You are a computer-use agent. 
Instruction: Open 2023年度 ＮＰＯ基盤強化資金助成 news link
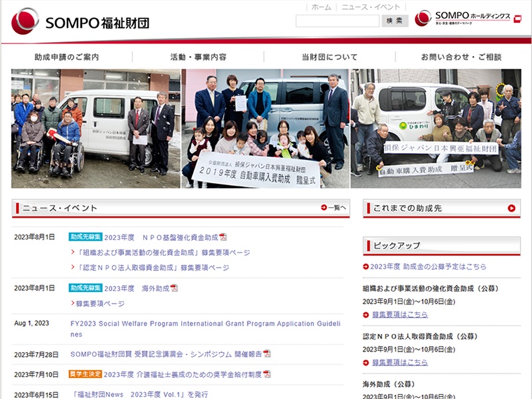pos(161,237)
